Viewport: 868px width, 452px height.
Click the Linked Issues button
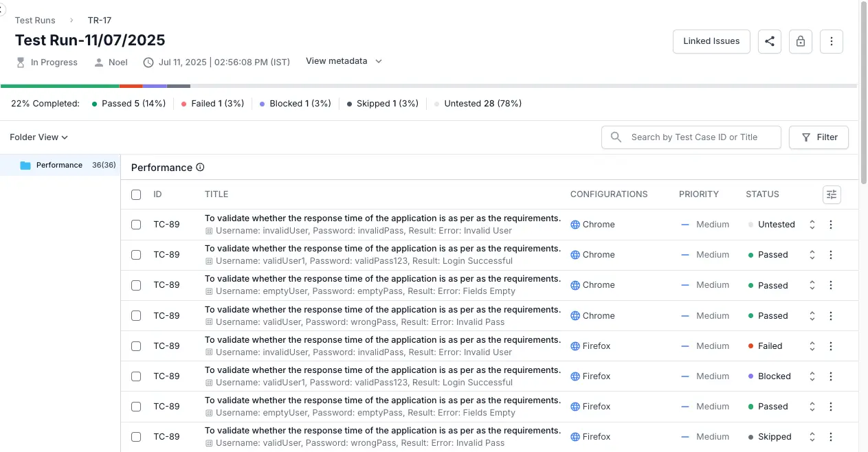click(x=711, y=41)
